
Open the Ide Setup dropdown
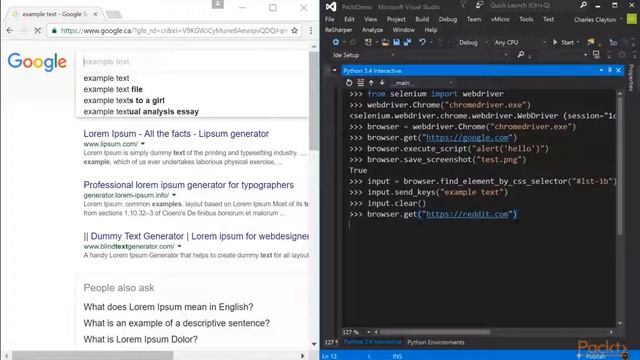[363, 55]
